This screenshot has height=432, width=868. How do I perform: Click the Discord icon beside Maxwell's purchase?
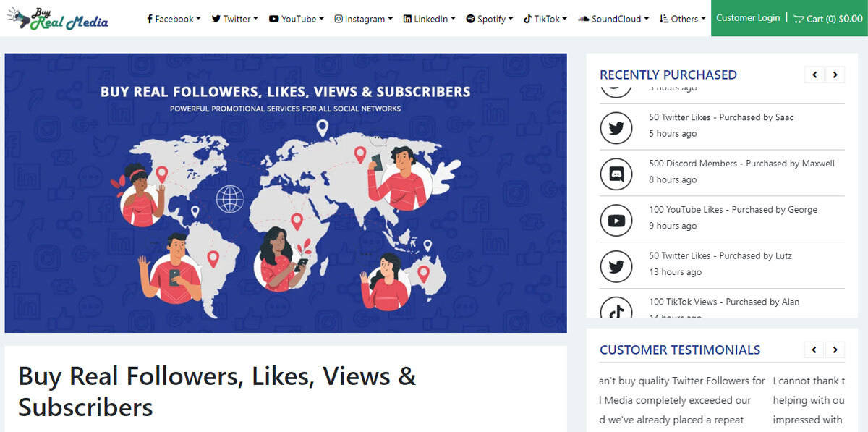616,174
